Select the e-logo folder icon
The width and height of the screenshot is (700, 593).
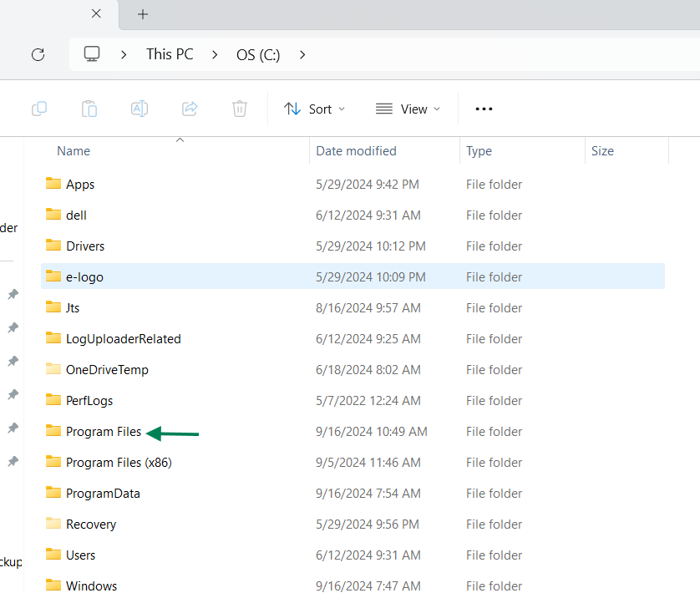53,276
